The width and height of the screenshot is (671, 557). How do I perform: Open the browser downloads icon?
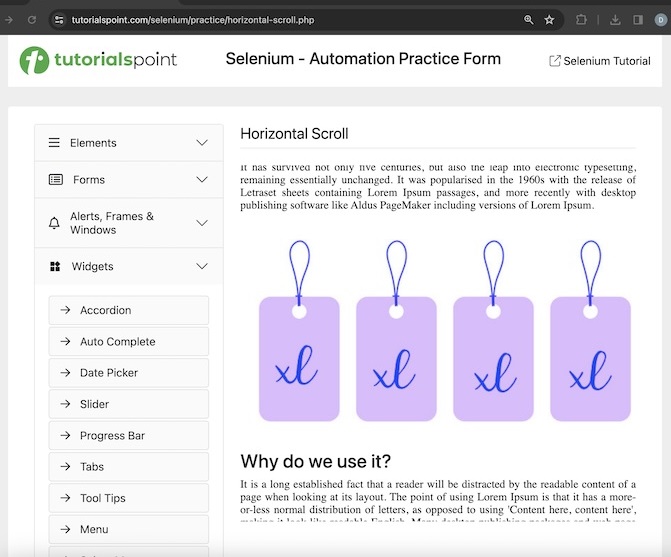click(614, 20)
